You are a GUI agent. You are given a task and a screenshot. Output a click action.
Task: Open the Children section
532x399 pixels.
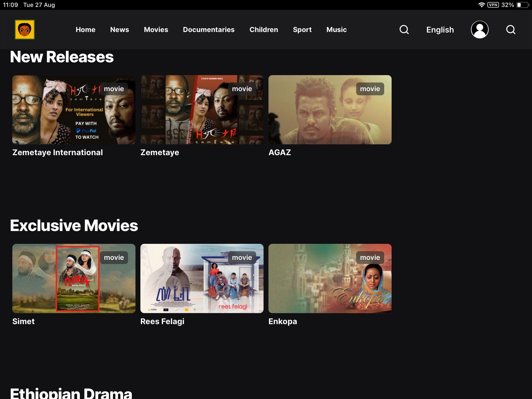[264, 30]
